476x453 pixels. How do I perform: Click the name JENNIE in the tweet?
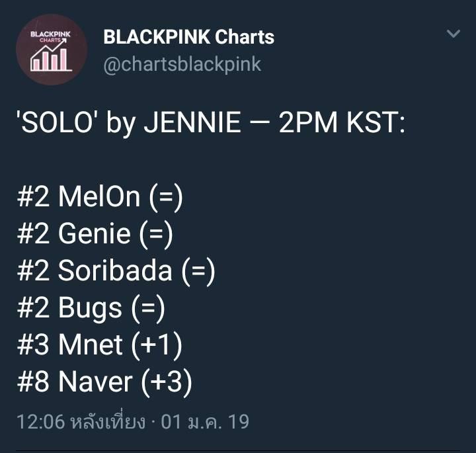(x=192, y=122)
